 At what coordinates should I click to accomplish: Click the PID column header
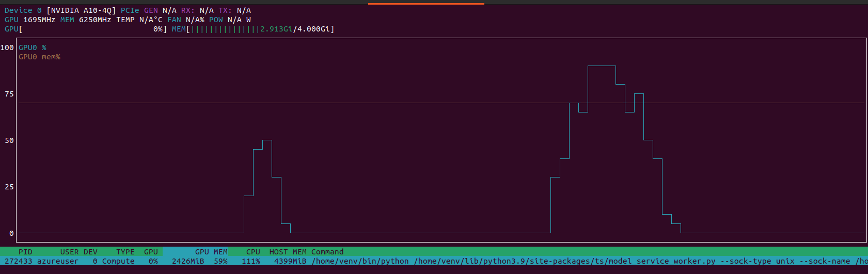pyautogui.click(x=25, y=252)
